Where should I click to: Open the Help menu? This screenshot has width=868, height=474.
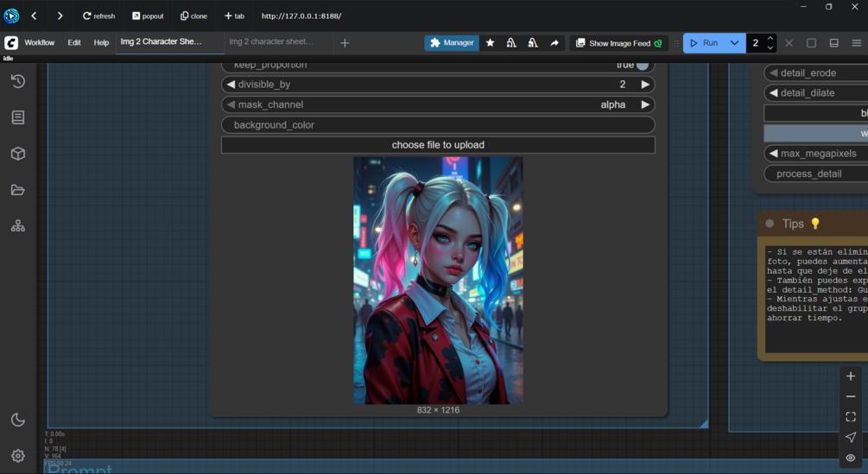click(x=101, y=42)
